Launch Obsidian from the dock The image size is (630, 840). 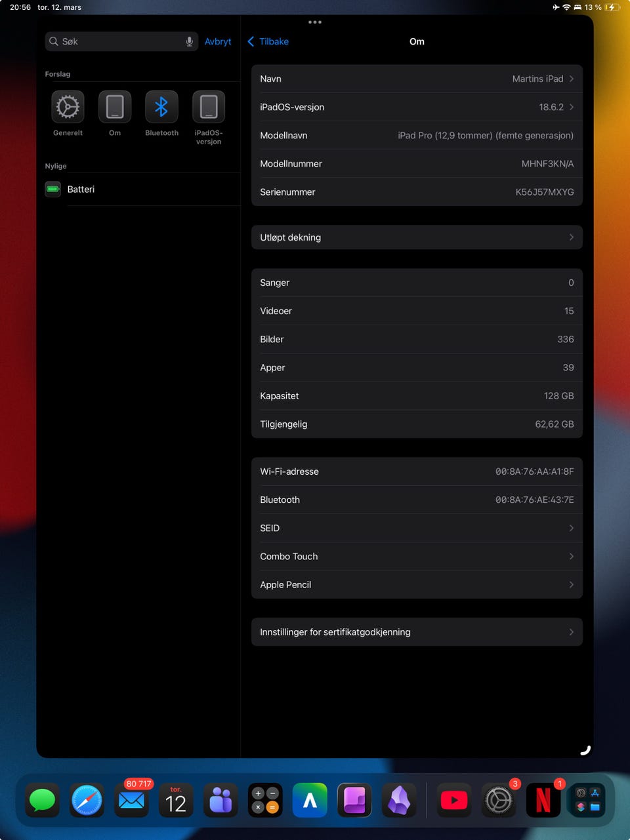coord(399,800)
